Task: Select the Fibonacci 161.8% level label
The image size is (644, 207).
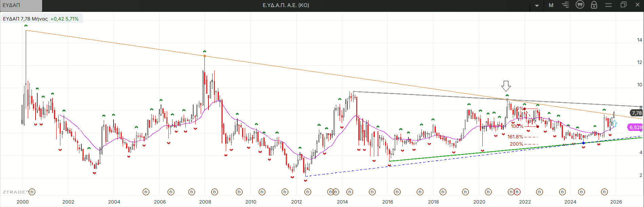Action: click(515, 137)
